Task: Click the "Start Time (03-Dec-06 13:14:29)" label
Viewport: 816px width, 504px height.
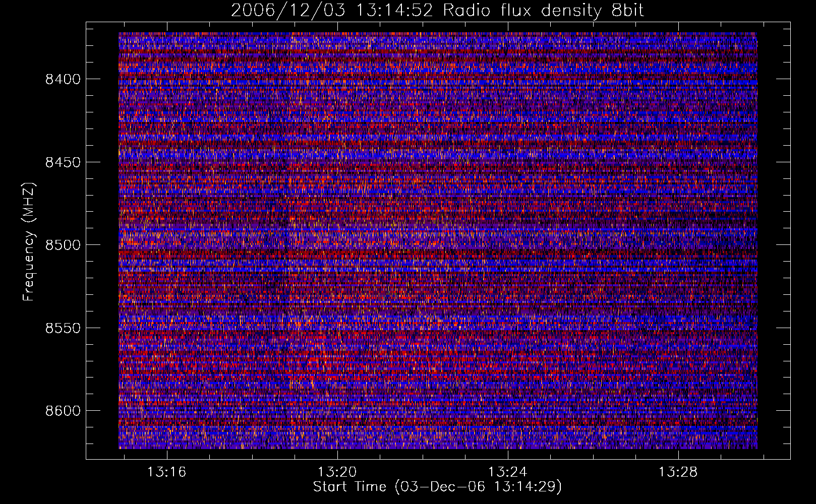Action: [437, 487]
